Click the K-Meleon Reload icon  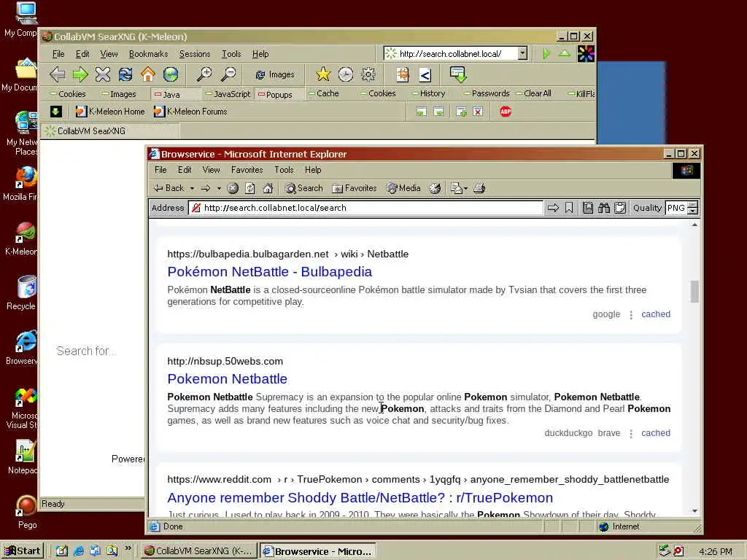(125, 74)
